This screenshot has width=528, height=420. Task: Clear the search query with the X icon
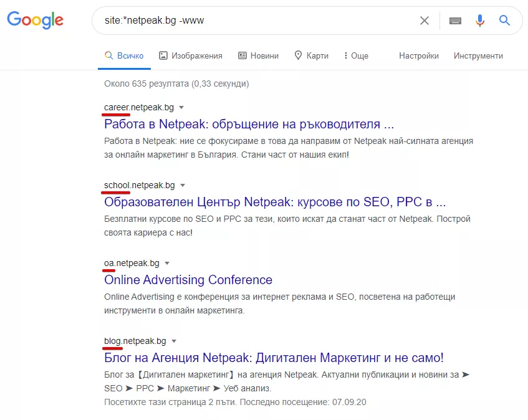(425, 21)
